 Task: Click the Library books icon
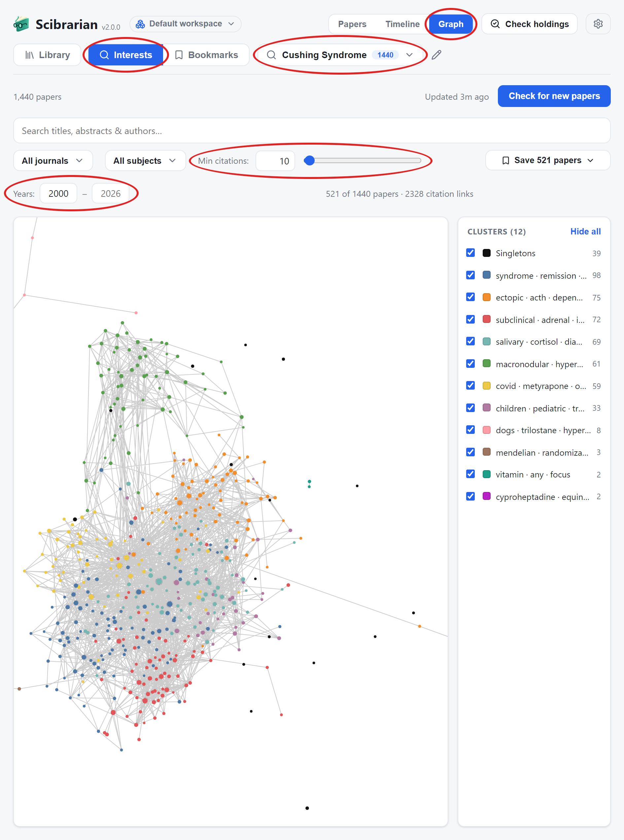[x=29, y=55]
